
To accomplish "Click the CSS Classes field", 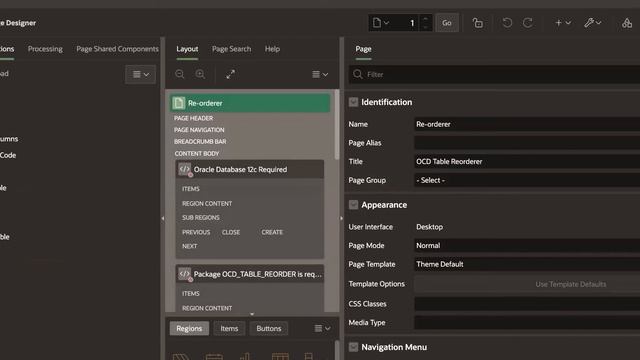I will pyautogui.click(x=527, y=304).
